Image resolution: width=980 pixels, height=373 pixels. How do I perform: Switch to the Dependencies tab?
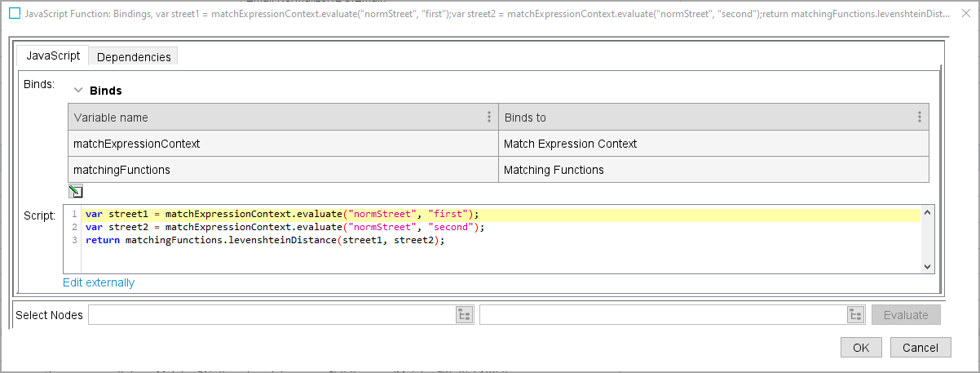(x=134, y=57)
